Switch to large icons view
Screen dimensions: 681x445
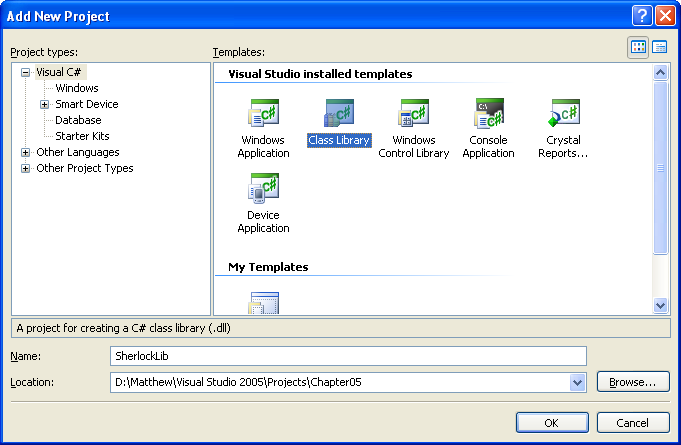638,47
